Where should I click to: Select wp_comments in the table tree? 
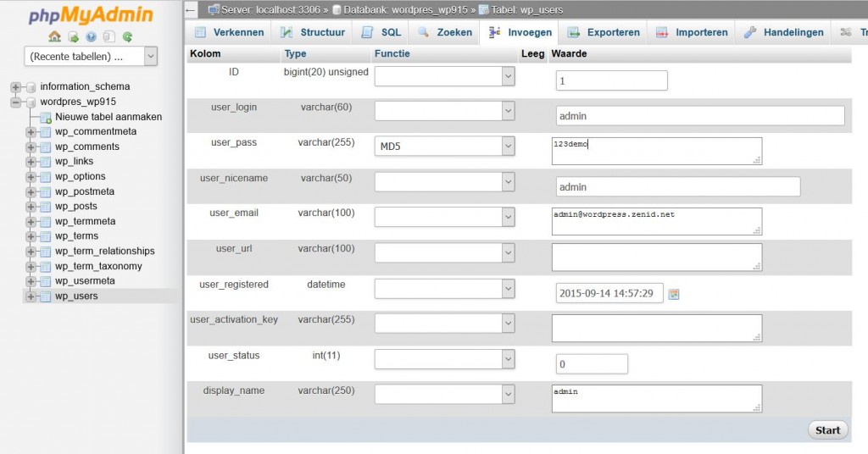click(x=87, y=147)
